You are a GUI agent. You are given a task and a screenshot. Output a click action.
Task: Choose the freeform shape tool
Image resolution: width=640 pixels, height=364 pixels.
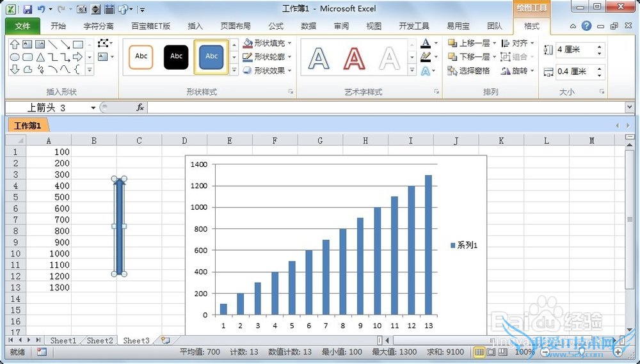[28, 69]
